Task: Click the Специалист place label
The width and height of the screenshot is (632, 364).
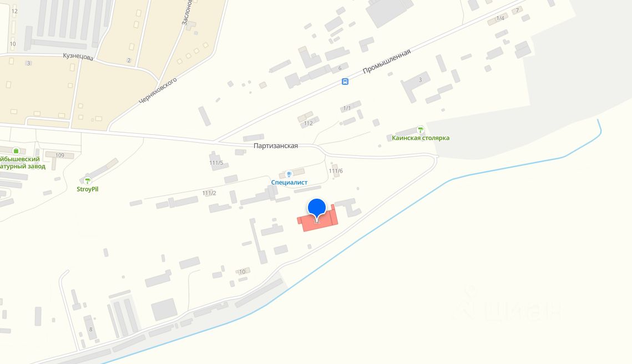Action: pyautogui.click(x=289, y=183)
